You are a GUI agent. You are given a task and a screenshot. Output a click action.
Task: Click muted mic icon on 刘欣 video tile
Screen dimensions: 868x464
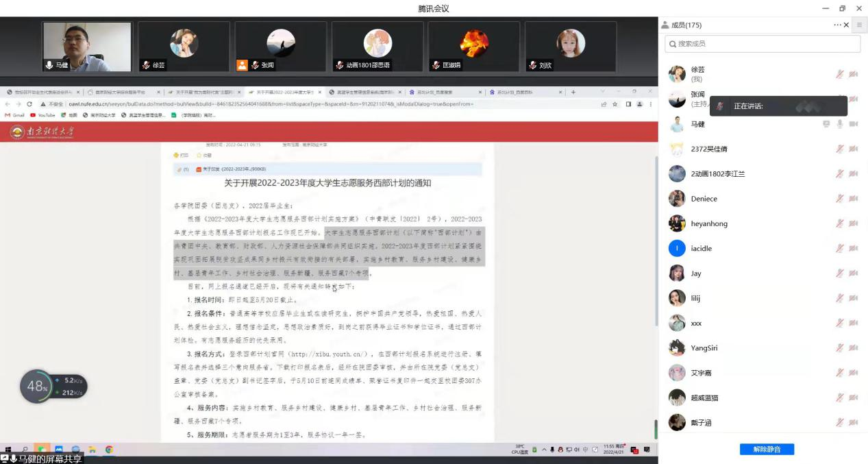[x=533, y=65]
